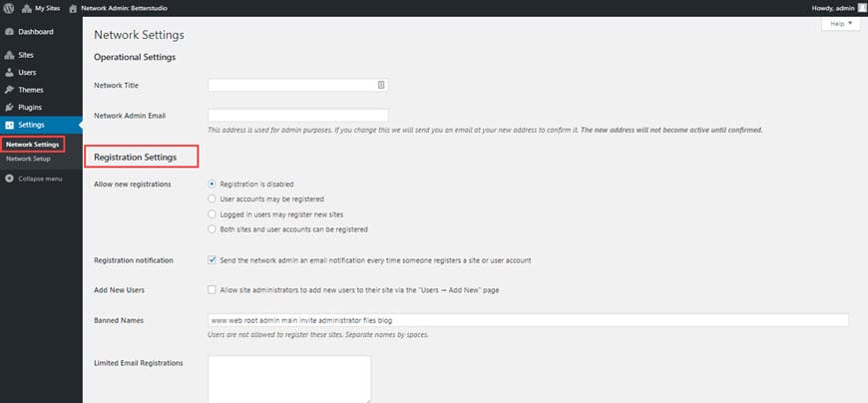Image resolution: width=868 pixels, height=403 pixels.
Task: Click the Banned Names label
Action: 119,320
